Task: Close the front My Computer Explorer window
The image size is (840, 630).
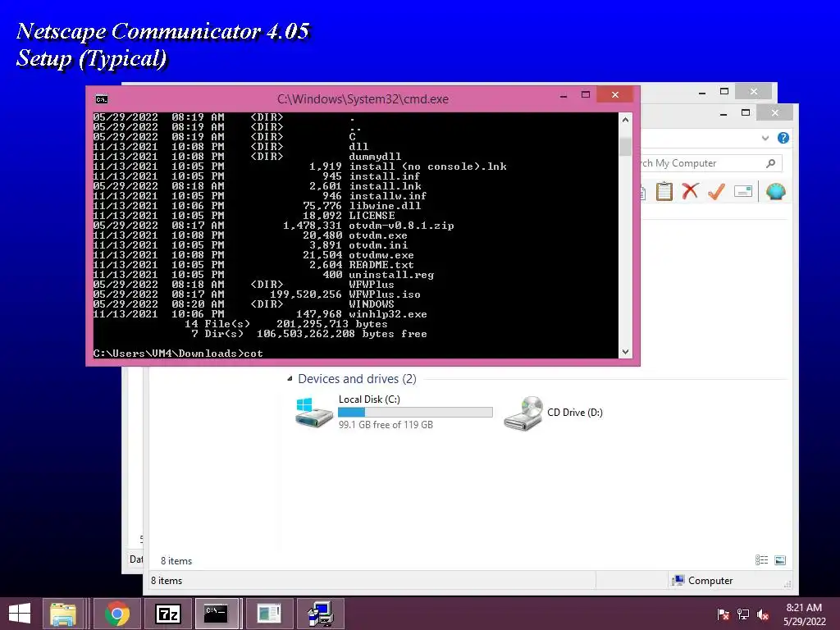Action: tap(775, 112)
